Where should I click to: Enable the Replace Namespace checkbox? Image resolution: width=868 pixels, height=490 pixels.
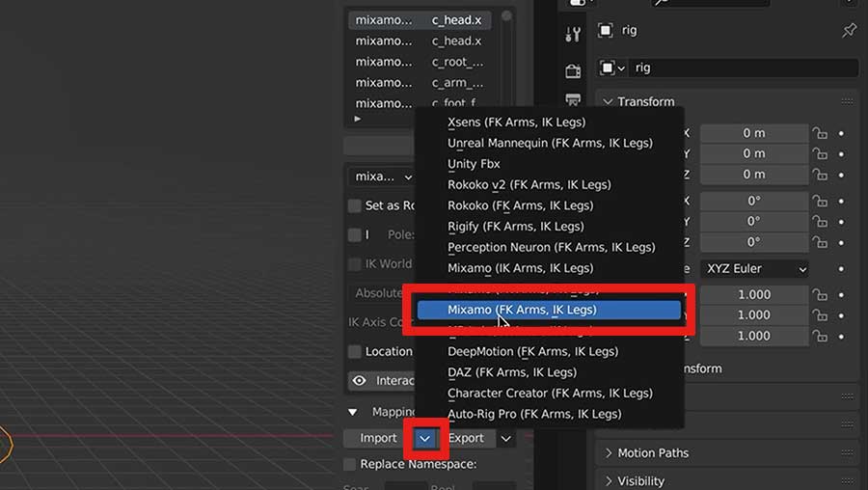pos(349,464)
